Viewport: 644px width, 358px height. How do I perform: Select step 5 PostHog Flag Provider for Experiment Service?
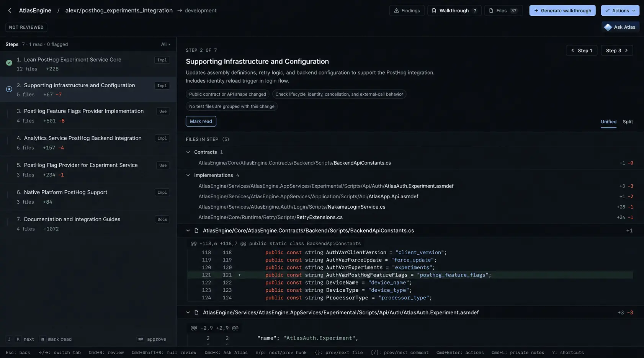pyautogui.click(x=88, y=170)
